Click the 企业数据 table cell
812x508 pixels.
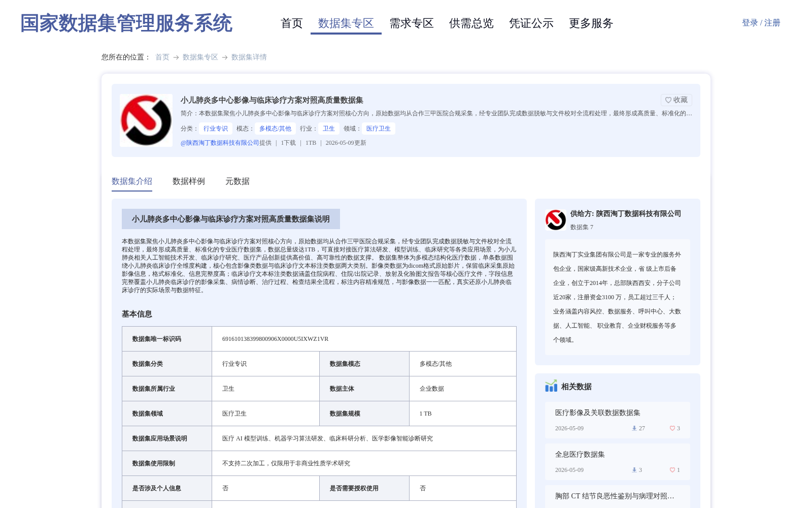point(463,389)
